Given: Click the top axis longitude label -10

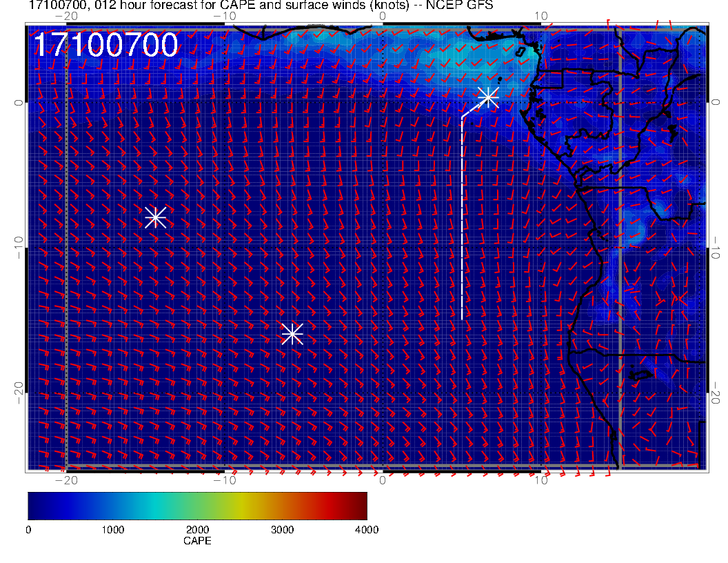Looking at the screenshot, I should pyautogui.click(x=225, y=16).
